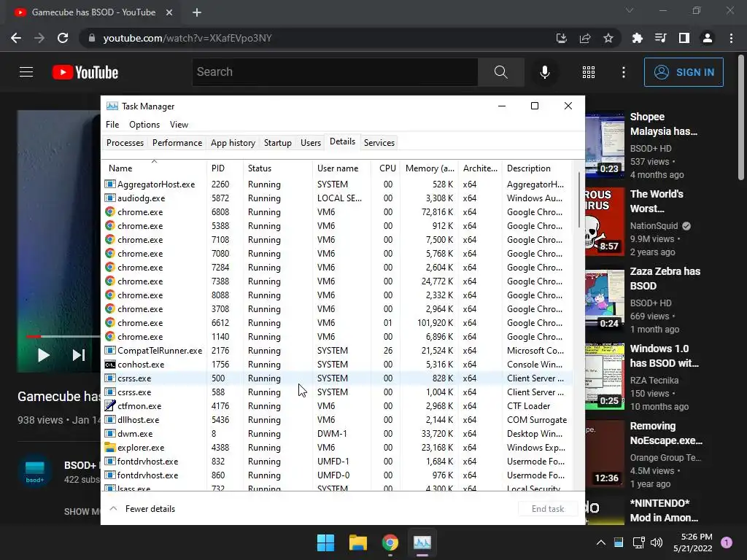Open Windows Start menu on taskbar
The image size is (747, 560).
(326, 542)
